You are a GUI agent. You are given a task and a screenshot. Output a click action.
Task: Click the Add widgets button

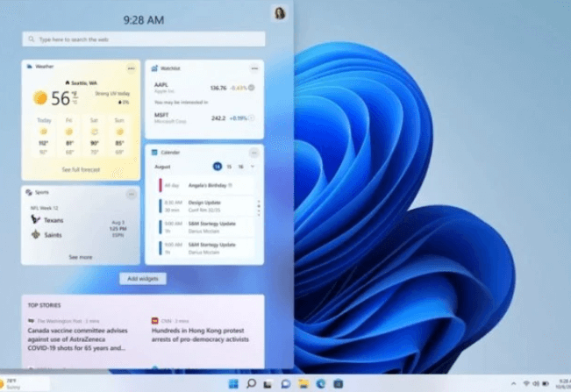point(143,279)
